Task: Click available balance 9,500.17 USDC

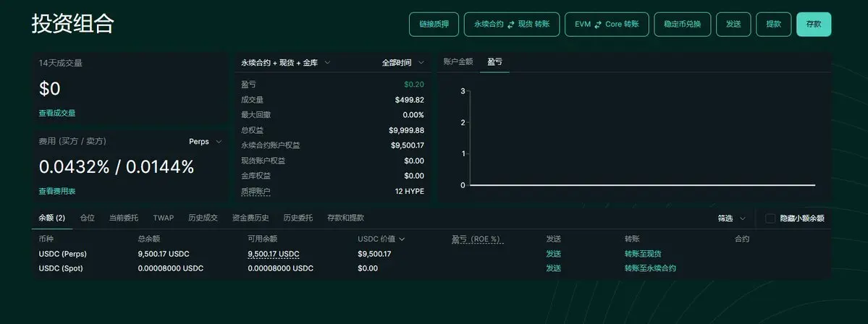Action: click(x=274, y=254)
